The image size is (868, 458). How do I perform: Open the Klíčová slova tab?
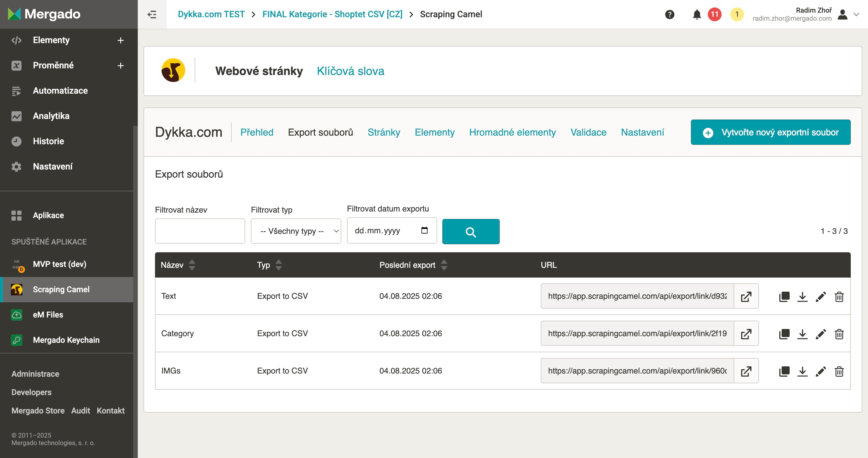pyautogui.click(x=350, y=71)
